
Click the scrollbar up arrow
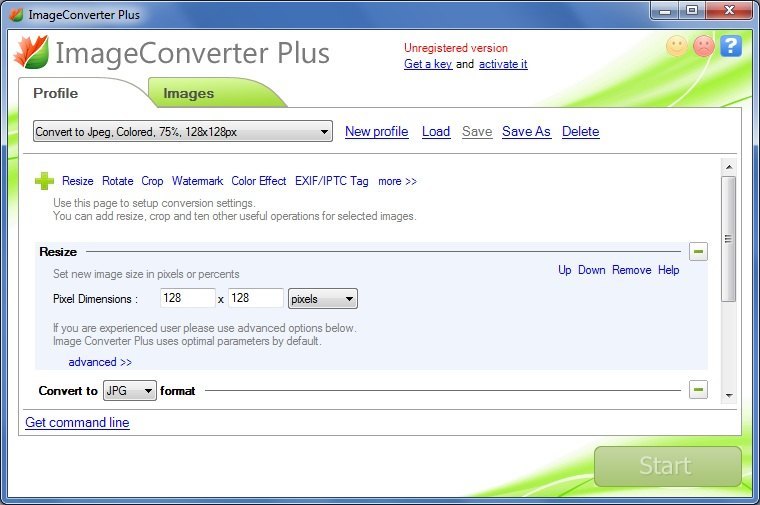tap(728, 167)
